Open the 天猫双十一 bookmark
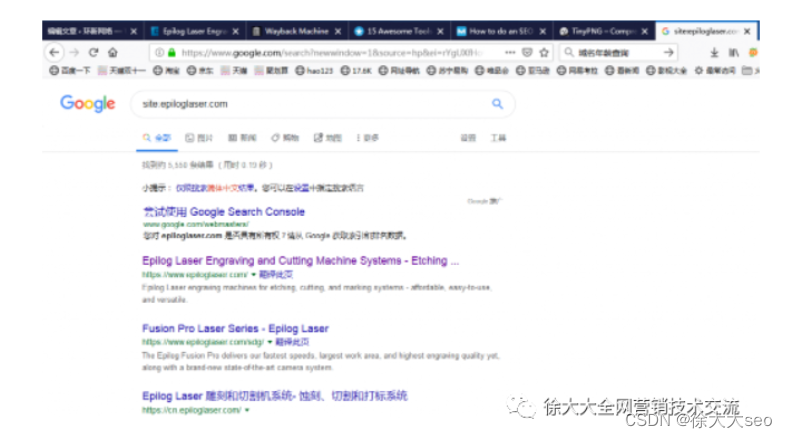The image size is (787, 438). 122,71
